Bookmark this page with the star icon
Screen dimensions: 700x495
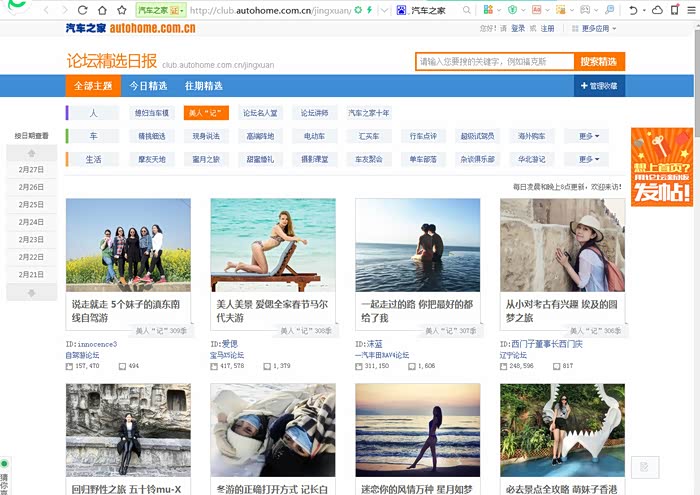coord(122,10)
